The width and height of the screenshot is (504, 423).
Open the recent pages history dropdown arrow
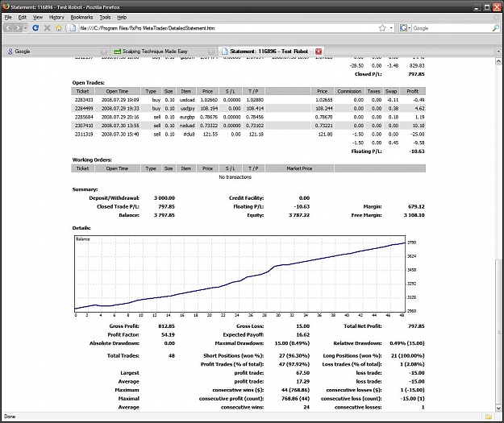25,28
